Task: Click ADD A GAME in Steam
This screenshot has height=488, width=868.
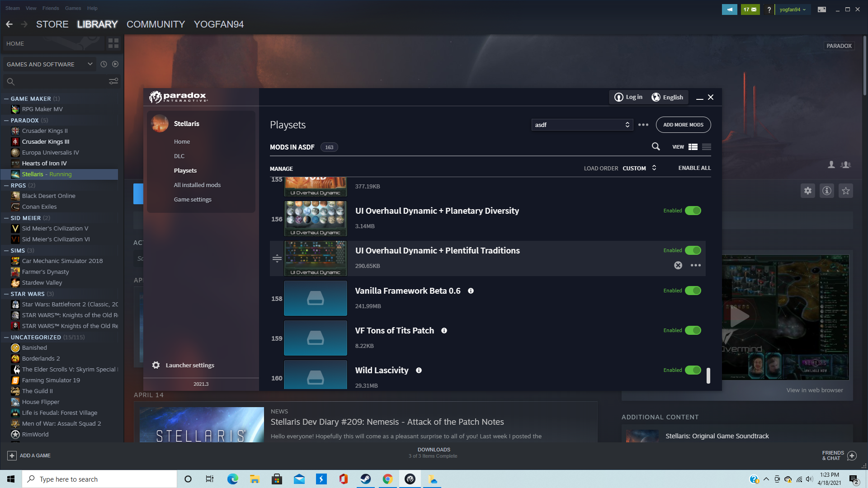Action: click(29, 455)
